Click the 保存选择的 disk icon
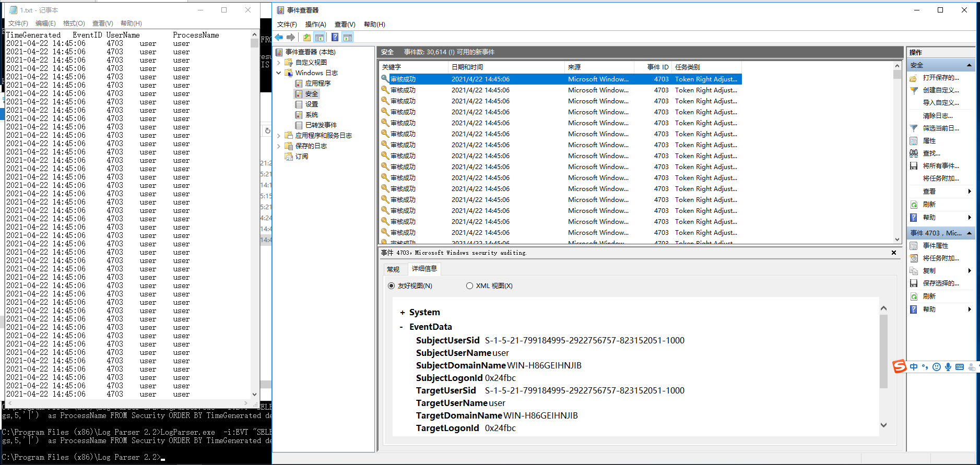This screenshot has width=980, height=465. [x=914, y=283]
